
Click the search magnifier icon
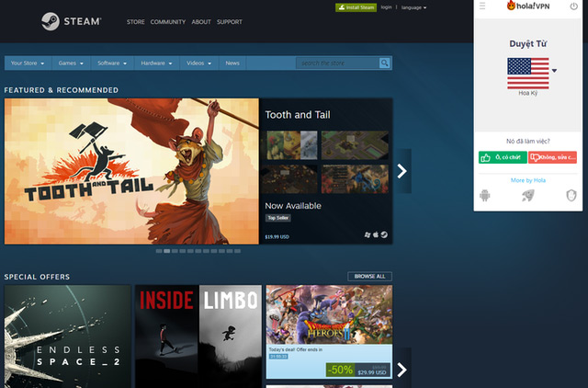[384, 63]
